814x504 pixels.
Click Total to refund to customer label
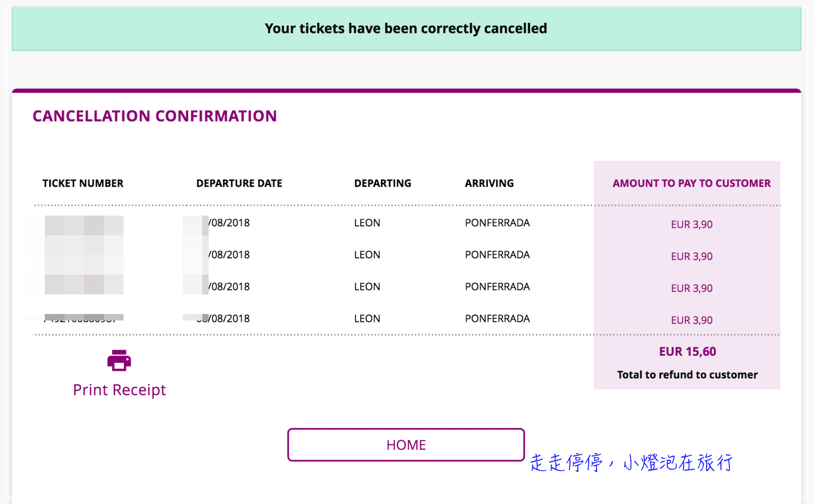(688, 375)
